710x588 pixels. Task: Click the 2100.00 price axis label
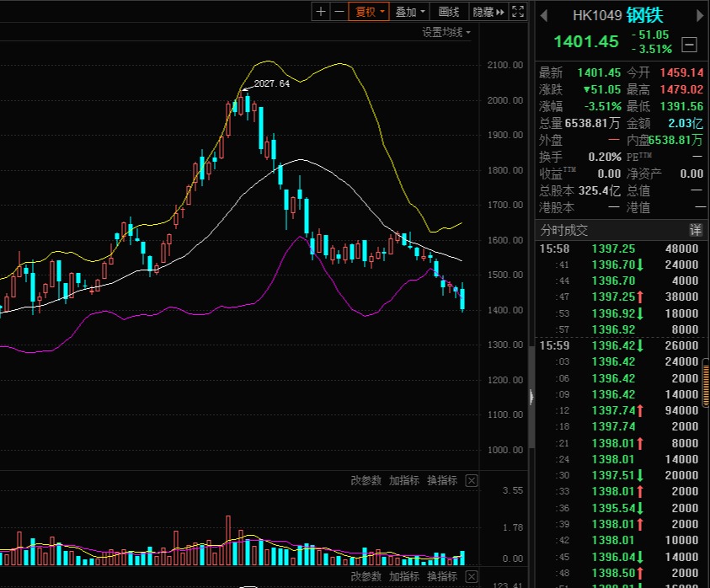504,65
